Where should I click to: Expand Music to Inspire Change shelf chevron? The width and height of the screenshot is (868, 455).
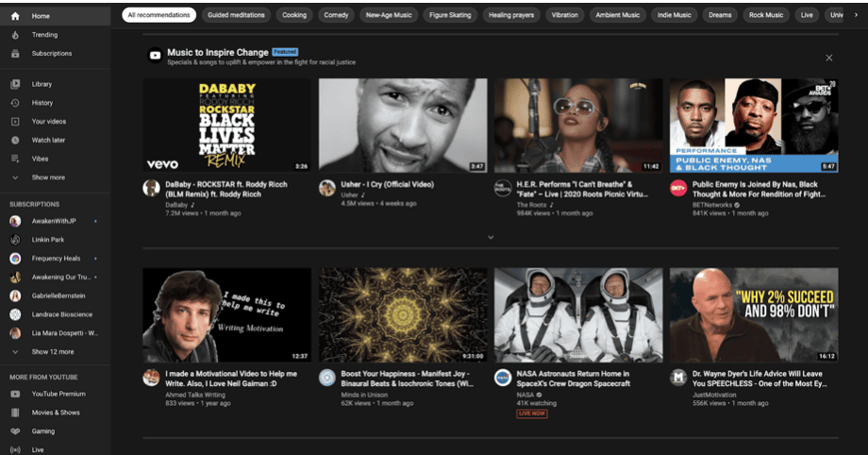pyautogui.click(x=491, y=237)
